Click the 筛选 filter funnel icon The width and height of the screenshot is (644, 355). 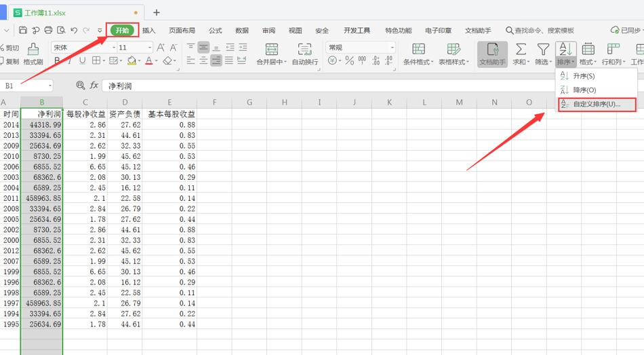pyautogui.click(x=543, y=50)
